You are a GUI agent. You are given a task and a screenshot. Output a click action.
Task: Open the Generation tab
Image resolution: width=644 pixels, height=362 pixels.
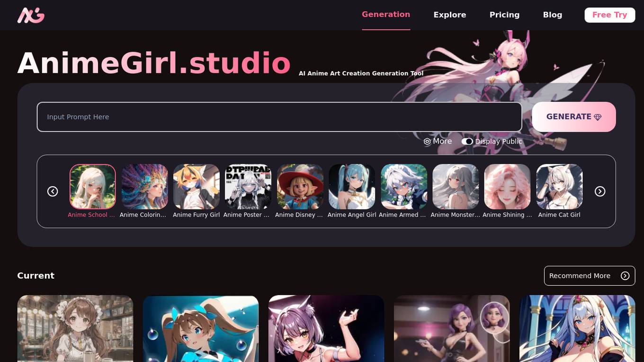click(x=386, y=15)
